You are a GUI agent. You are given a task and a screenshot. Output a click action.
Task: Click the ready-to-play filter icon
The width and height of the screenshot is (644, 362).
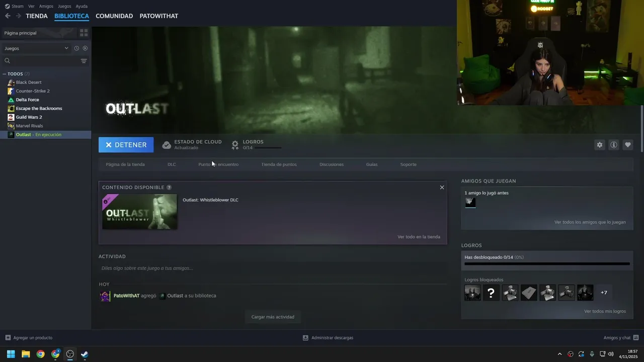[85, 48]
